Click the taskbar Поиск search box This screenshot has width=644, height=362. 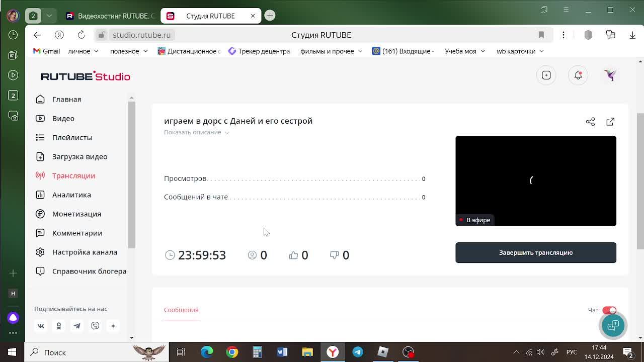(96, 352)
